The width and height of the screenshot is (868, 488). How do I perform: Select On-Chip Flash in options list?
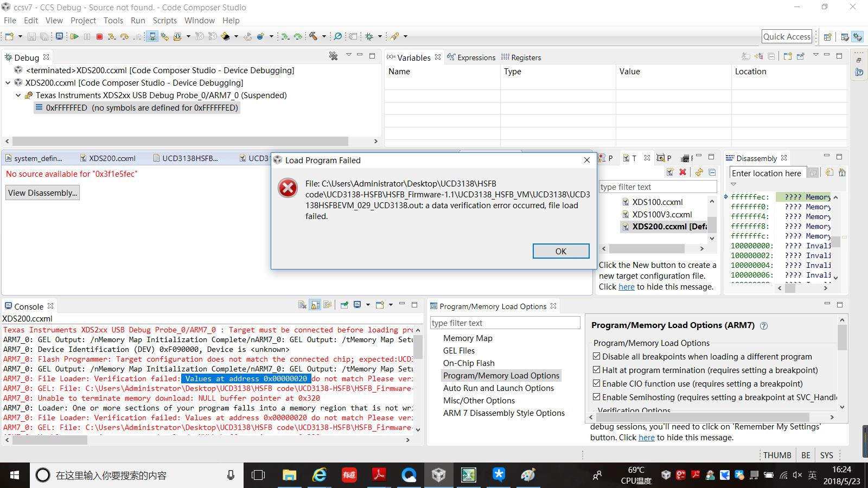469,363
